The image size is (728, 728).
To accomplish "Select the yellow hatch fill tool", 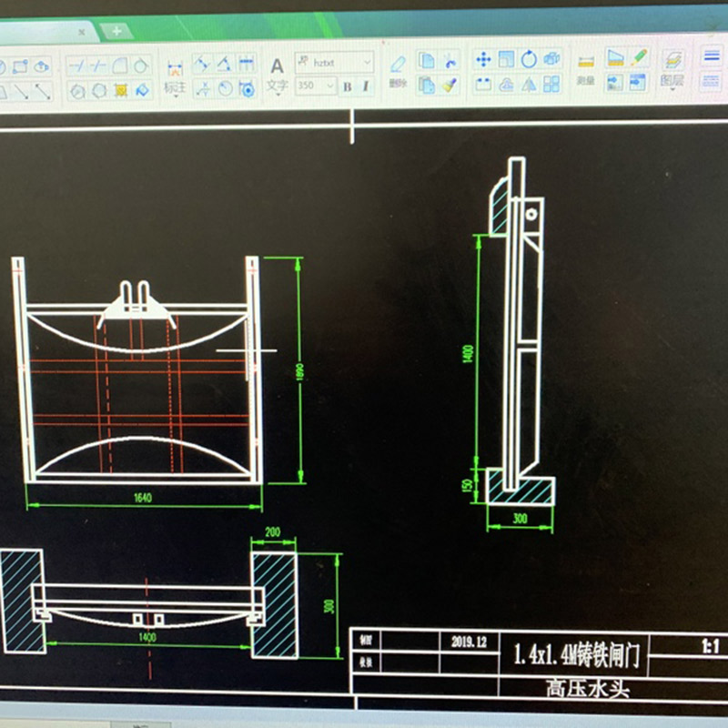I will 121,90.
